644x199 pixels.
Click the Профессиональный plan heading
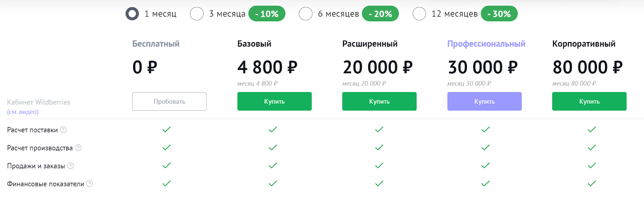point(486,44)
